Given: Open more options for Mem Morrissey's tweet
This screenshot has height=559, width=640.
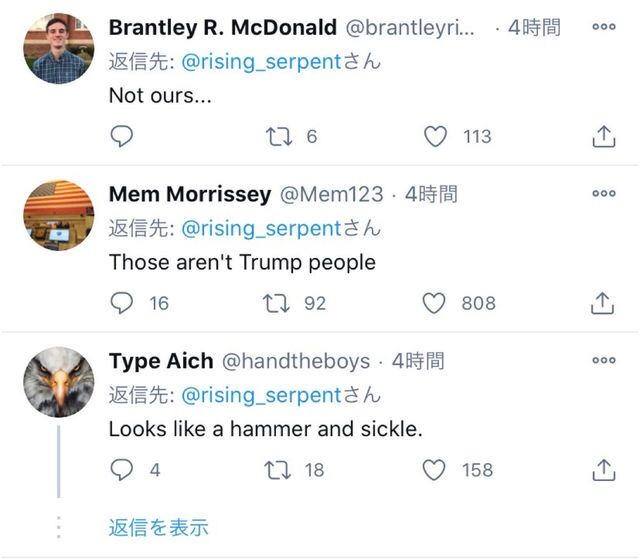Looking at the screenshot, I should click(x=603, y=194).
